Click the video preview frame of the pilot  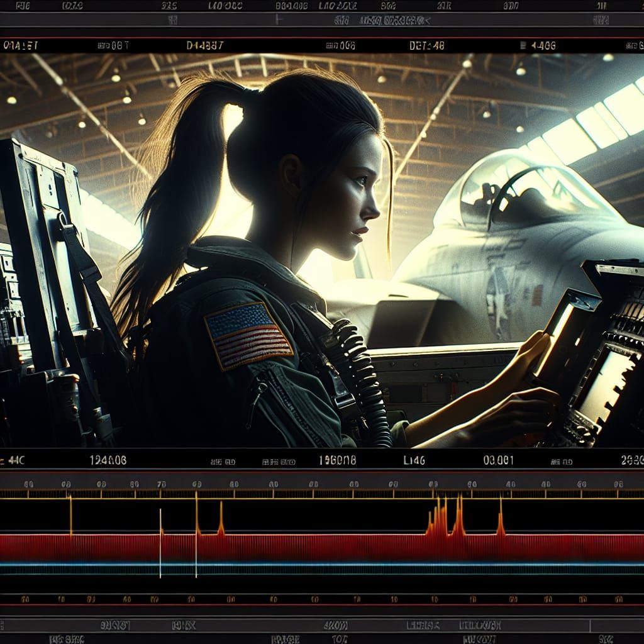(322, 252)
